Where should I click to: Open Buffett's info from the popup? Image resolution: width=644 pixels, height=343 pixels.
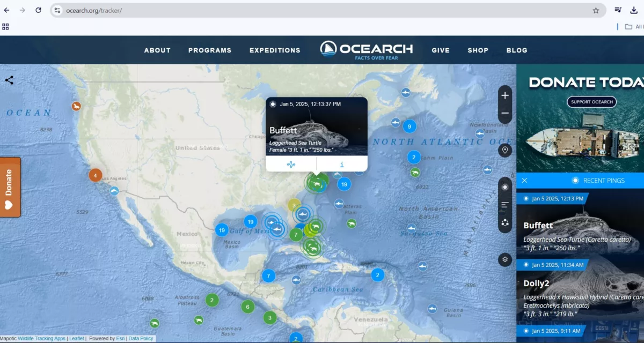(342, 164)
